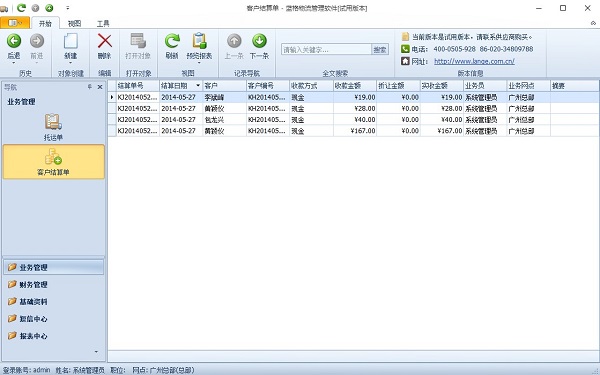Click the 新建 new document icon
This screenshot has width=600, height=375.
[x=71, y=41]
